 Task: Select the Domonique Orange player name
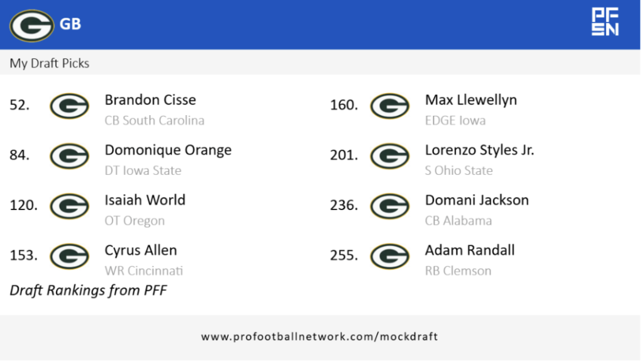[168, 150]
